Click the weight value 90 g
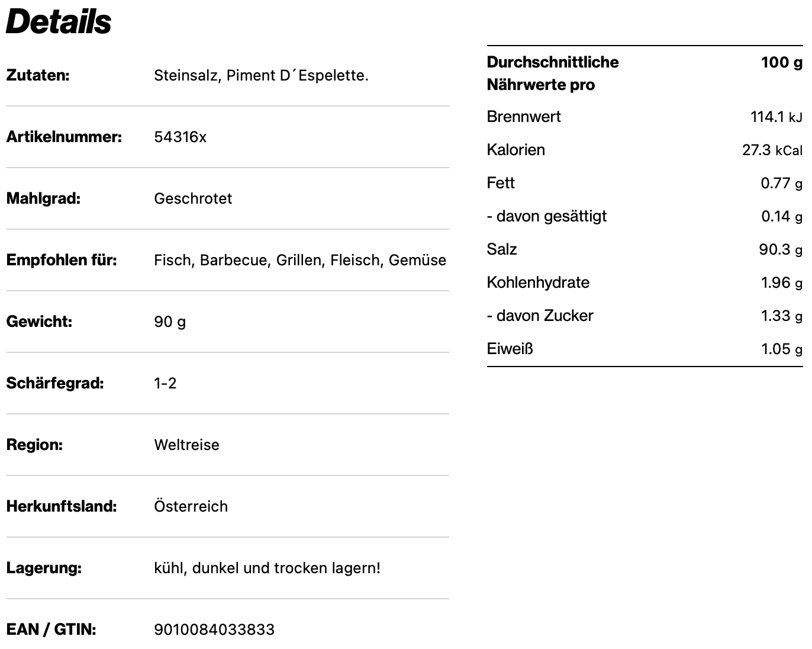This screenshot has width=812, height=649. point(170,322)
